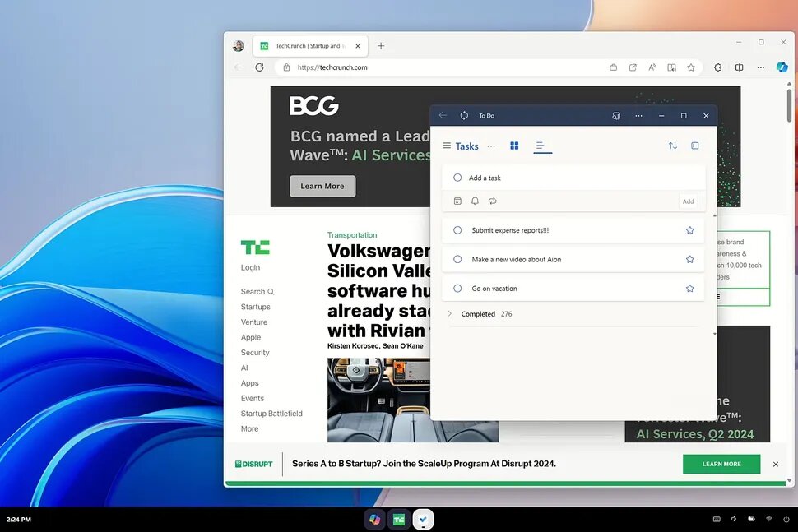Open Apple section in TechCrunch sidebar
This screenshot has width=798, height=532.
[x=251, y=337]
